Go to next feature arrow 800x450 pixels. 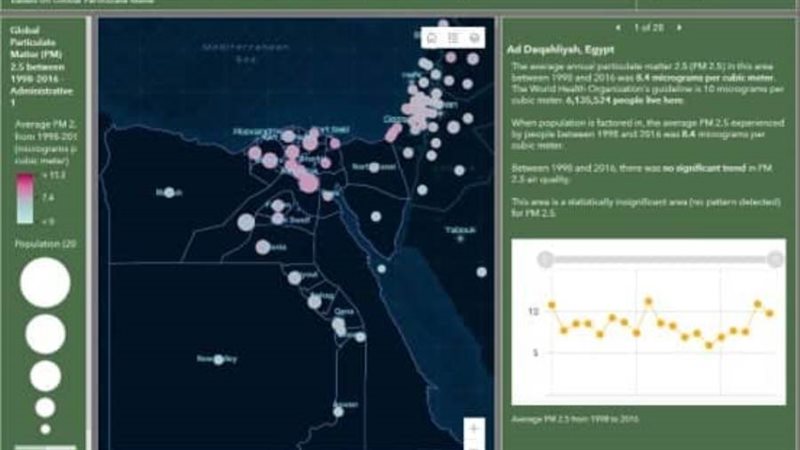(x=680, y=27)
